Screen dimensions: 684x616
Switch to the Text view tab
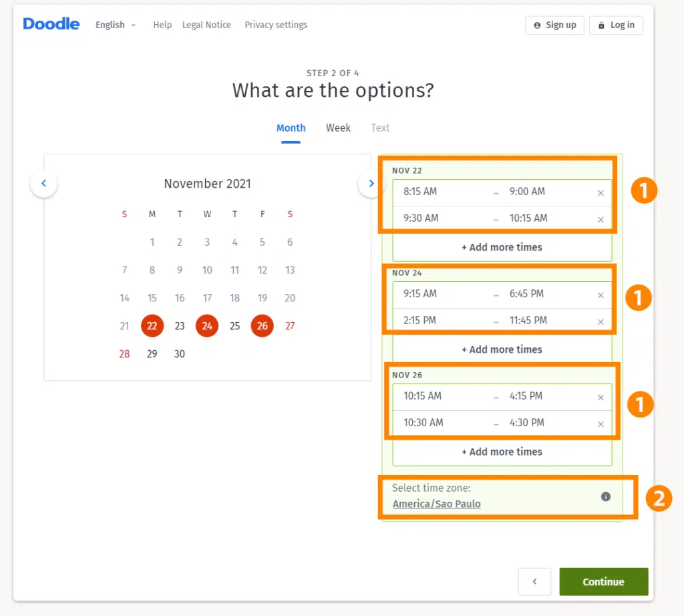point(380,128)
